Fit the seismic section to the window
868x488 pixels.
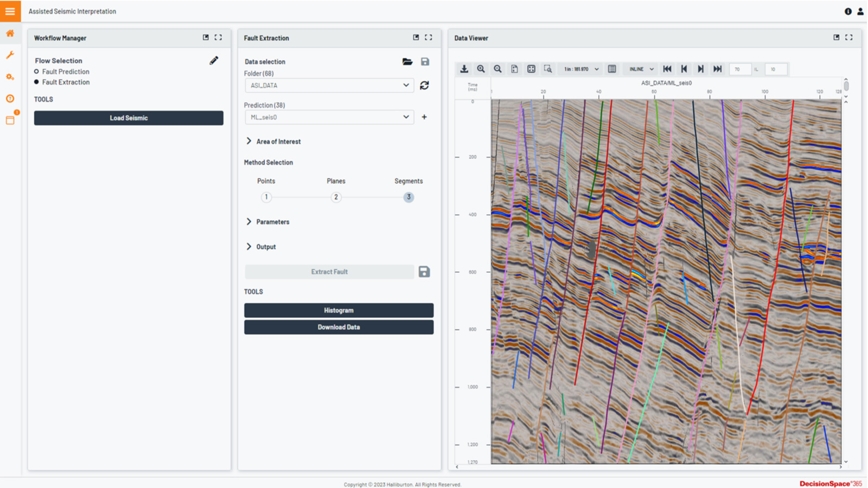pos(531,69)
